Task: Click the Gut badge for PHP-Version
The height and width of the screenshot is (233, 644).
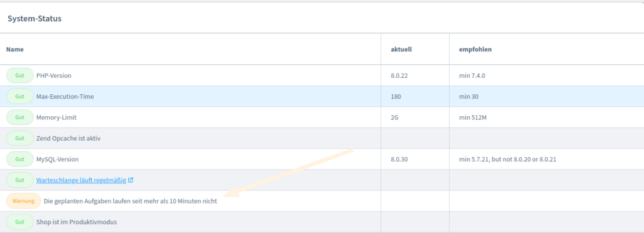Action: tap(19, 75)
